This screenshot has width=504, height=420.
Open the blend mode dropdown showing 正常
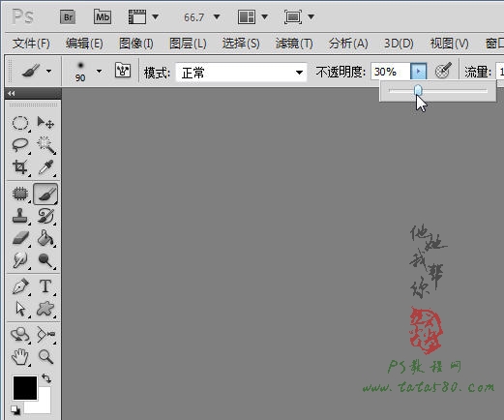241,73
